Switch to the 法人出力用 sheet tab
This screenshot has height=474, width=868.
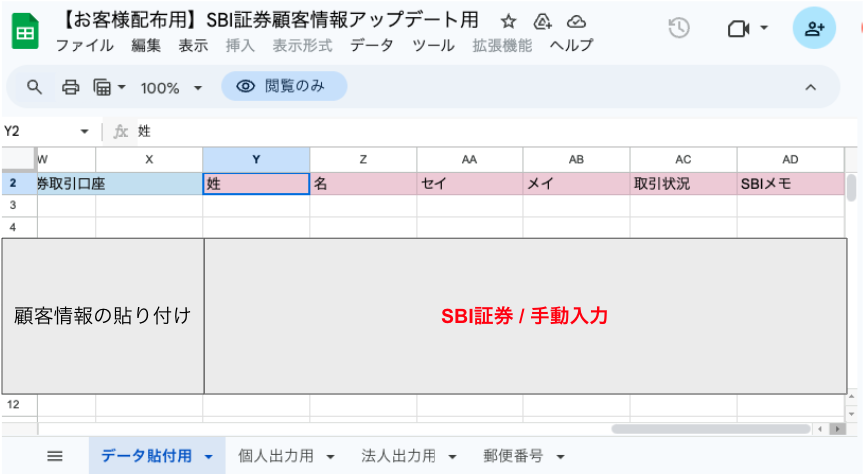398,456
